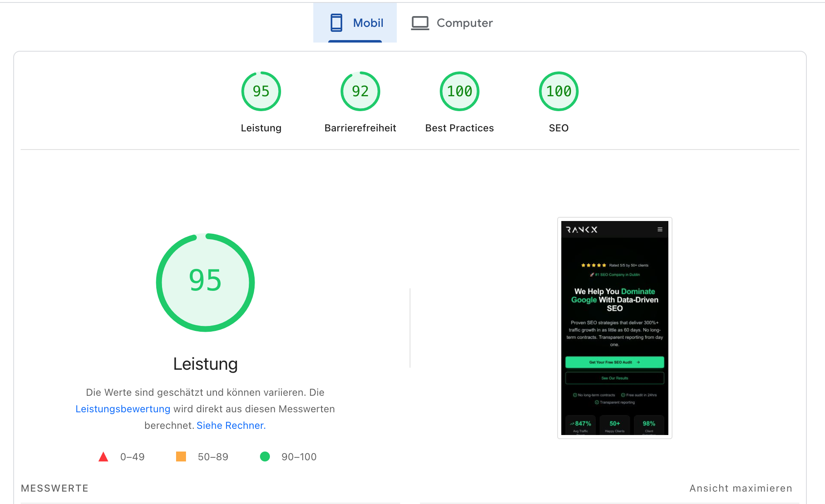Click the large Leistung heading
825x504 pixels.
pos(205,364)
